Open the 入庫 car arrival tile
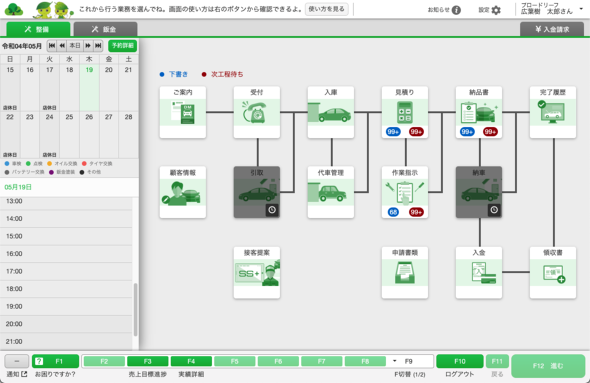The width and height of the screenshot is (590, 383). coord(331,112)
